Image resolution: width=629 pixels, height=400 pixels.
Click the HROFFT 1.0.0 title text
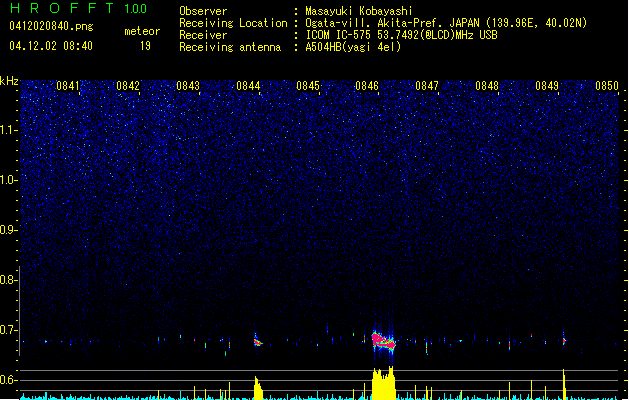point(79,8)
